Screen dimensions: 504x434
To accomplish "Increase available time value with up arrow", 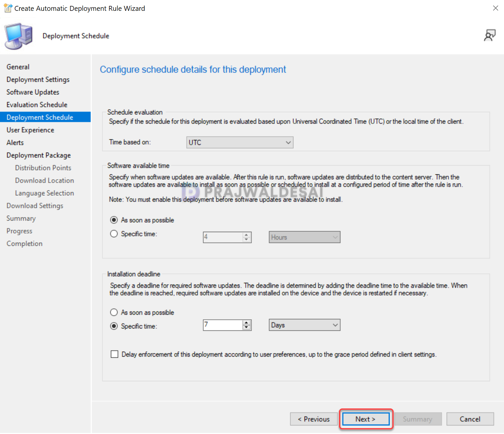I will (x=247, y=235).
